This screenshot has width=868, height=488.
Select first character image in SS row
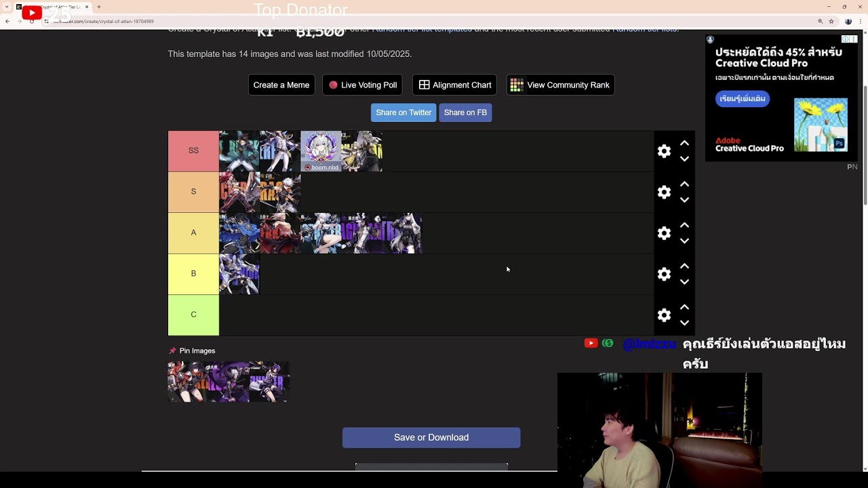239,151
